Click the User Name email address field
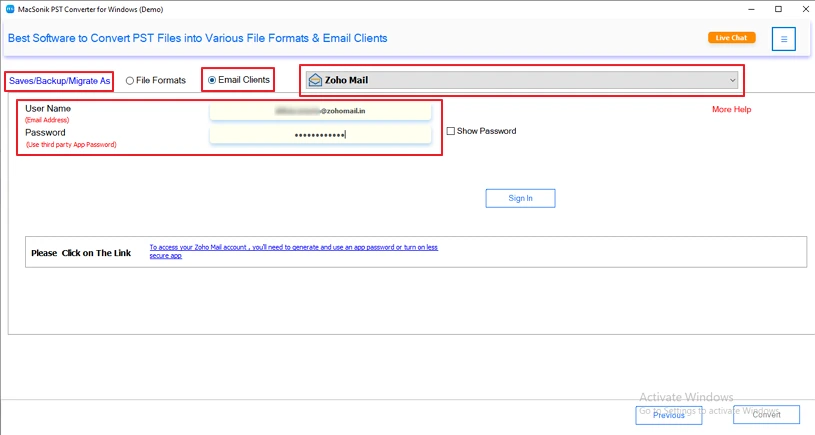Screen dimensions: 815x435 [x=320, y=111]
